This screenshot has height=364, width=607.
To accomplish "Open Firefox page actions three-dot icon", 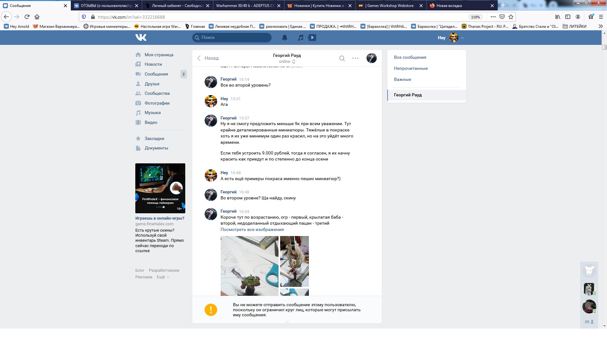I will [493, 17].
